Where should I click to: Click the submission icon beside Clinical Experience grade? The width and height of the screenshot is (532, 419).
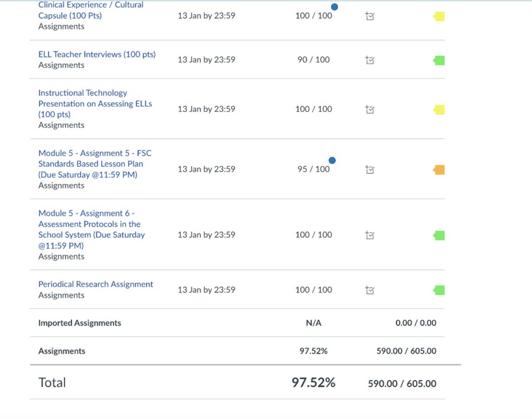[x=370, y=16]
